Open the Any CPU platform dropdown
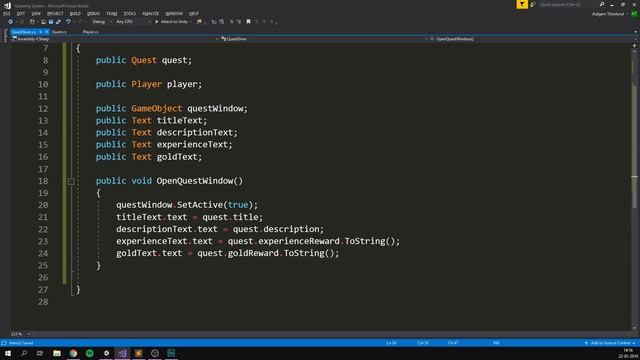The image size is (640, 360). pos(133,22)
